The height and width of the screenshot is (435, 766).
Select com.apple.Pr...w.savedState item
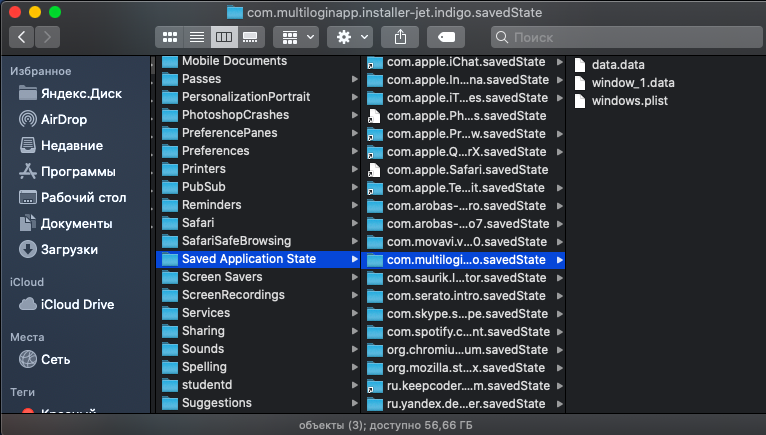click(x=464, y=134)
